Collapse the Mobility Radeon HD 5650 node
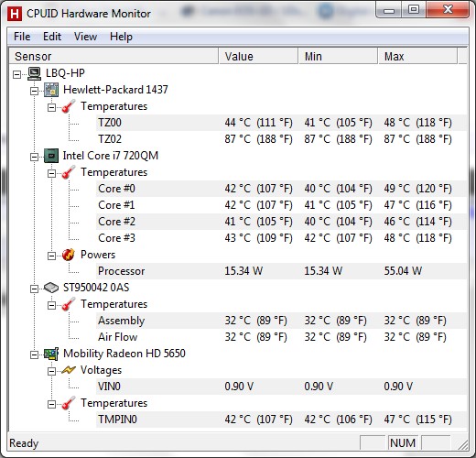 click(x=35, y=354)
